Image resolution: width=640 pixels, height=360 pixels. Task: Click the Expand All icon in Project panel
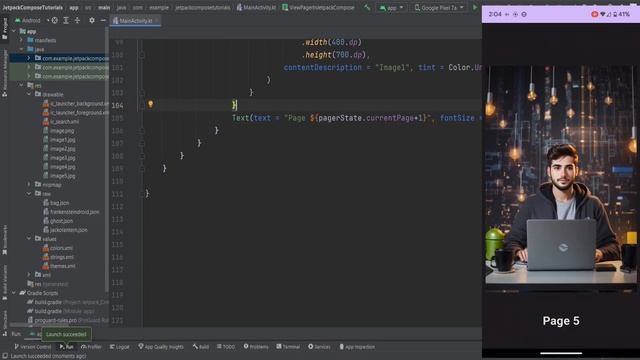[66, 20]
